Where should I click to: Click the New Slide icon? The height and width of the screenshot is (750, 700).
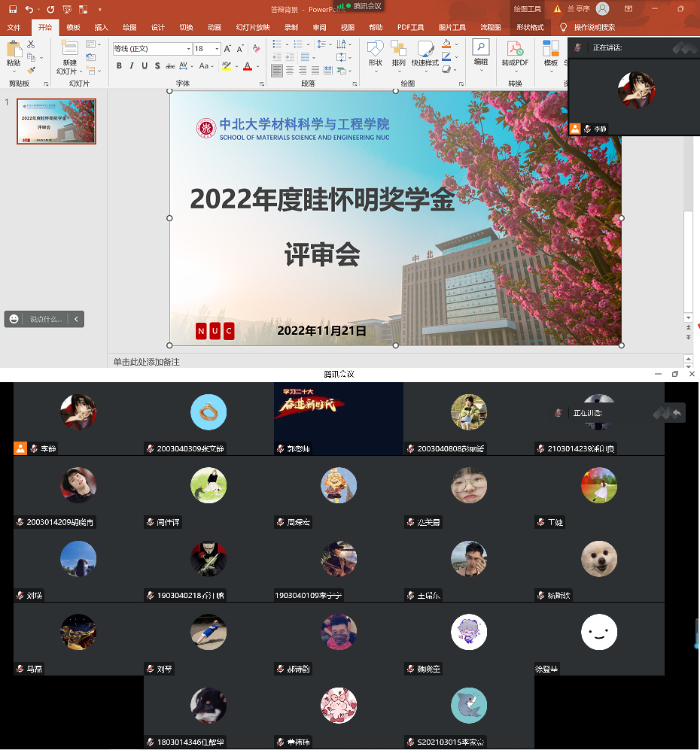pos(70,50)
